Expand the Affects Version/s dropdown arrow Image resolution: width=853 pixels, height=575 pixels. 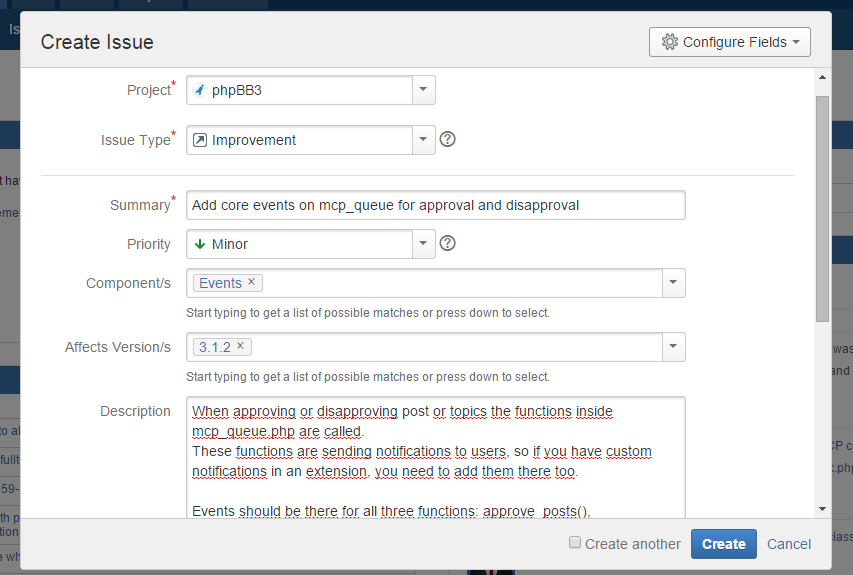[x=673, y=347]
